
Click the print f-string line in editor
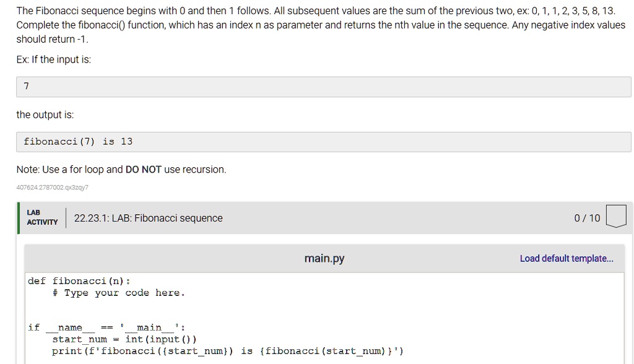(x=228, y=351)
